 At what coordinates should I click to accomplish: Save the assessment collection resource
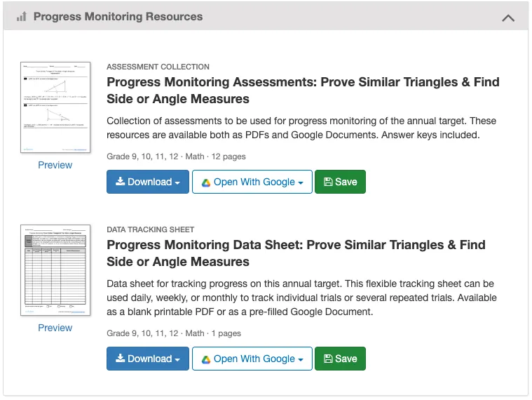tap(340, 182)
